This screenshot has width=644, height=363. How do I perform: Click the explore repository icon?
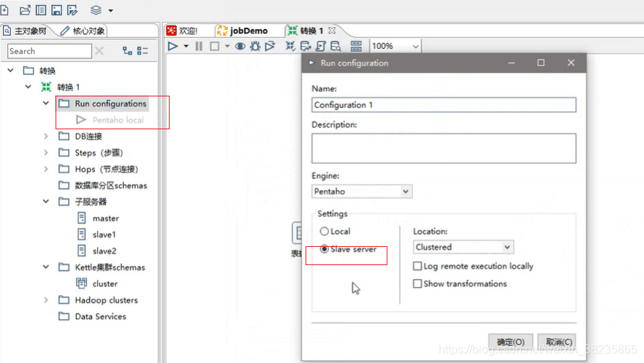click(41, 9)
